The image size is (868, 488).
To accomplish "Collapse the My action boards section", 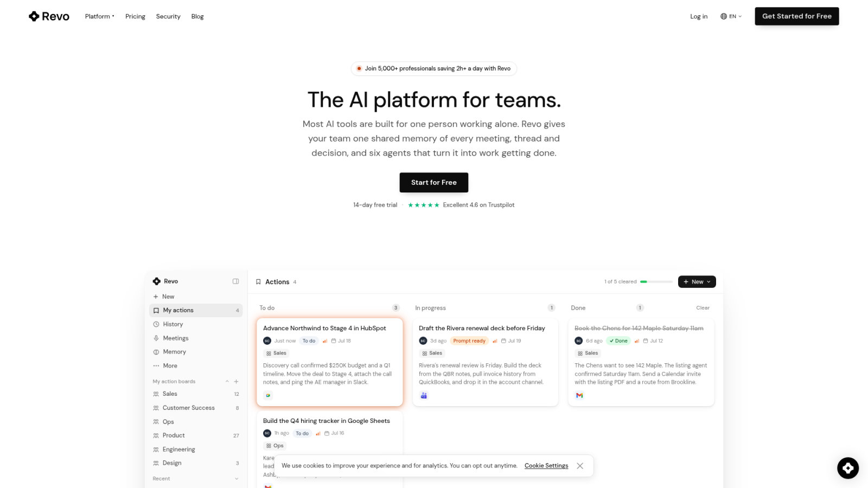I will point(227,382).
